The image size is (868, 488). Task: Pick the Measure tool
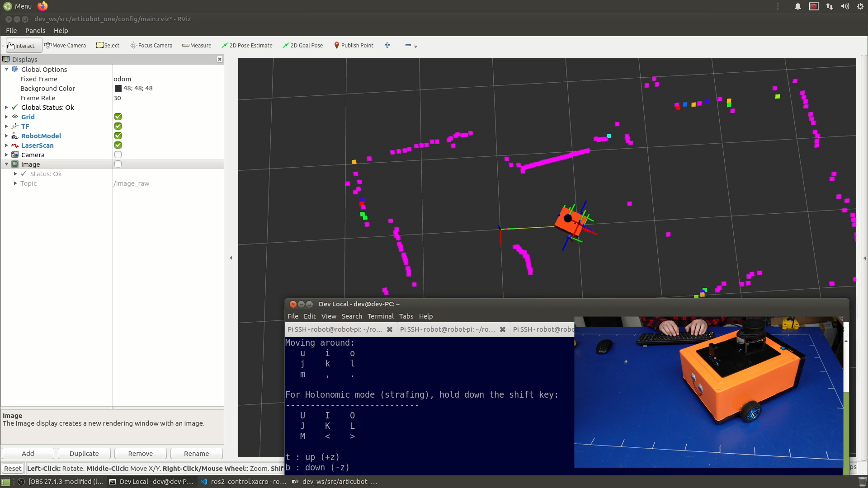(x=197, y=46)
